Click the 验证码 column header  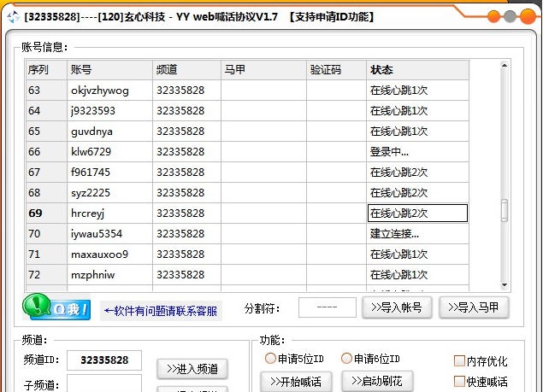(336, 70)
